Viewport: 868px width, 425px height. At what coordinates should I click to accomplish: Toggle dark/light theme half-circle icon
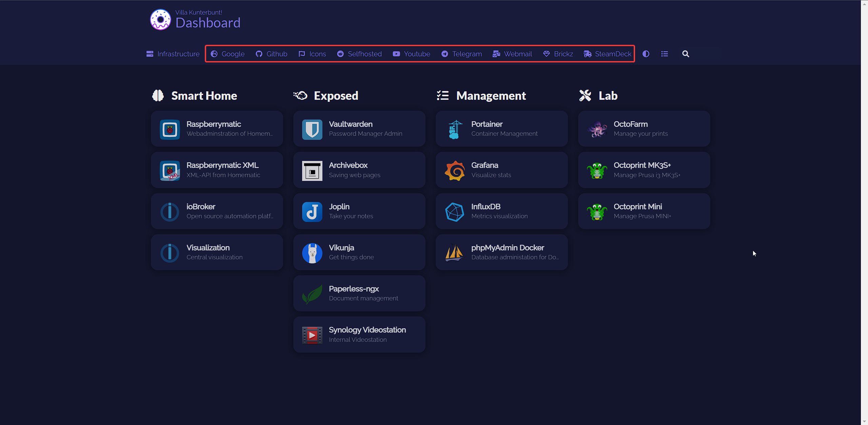[x=646, y=54]
